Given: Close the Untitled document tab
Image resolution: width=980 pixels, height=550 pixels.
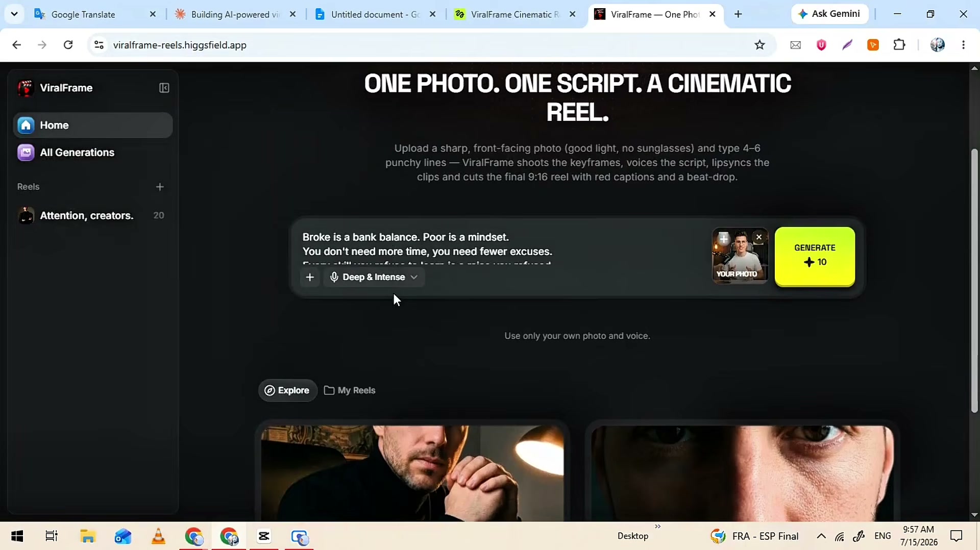Looking at the screenshot, I should [433, 14].
